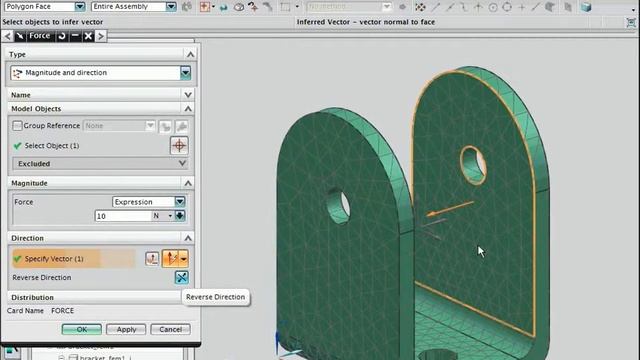
Task: Click the ellipse lasso icon in top toolbar
Action: coord(239,7)
